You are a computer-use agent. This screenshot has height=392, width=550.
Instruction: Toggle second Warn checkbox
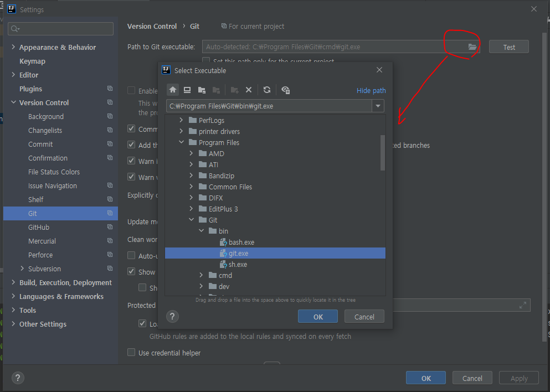[x=131, y=177]
